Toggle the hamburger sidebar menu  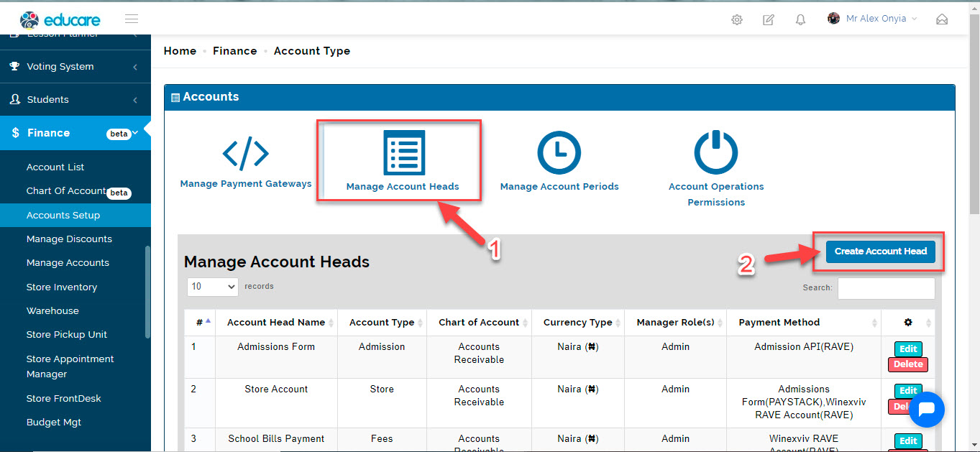tap(132, 19)
